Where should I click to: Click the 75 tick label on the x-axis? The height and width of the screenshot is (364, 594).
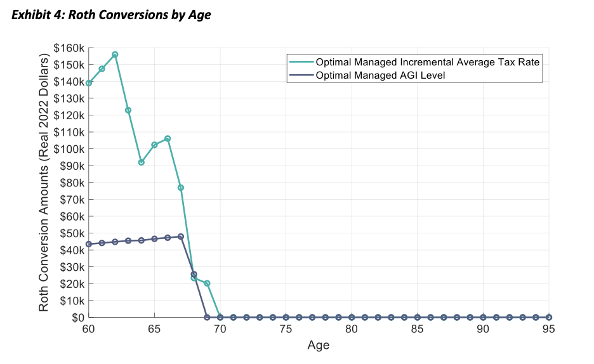point(286,330)
